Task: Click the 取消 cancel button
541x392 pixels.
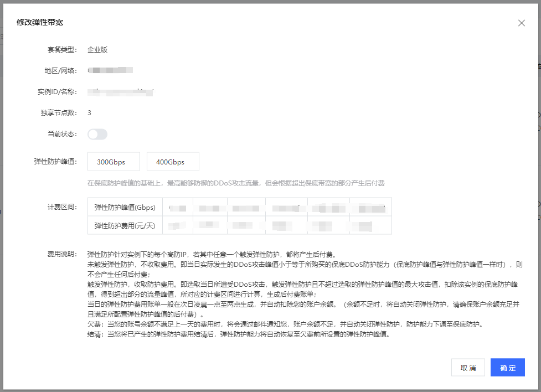Action: [468, 367]
